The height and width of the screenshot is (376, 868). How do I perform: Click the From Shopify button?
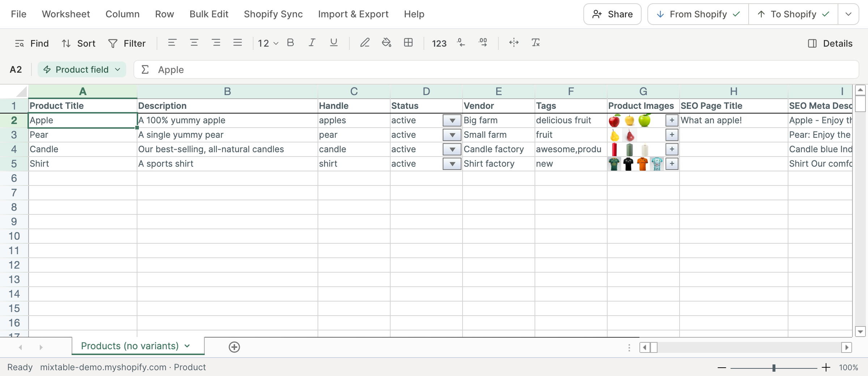click(698, 14)
